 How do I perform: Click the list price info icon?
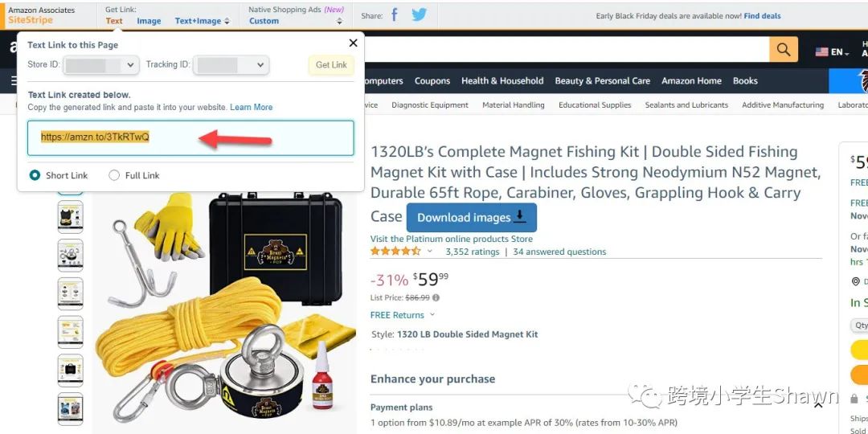(436, 297)
